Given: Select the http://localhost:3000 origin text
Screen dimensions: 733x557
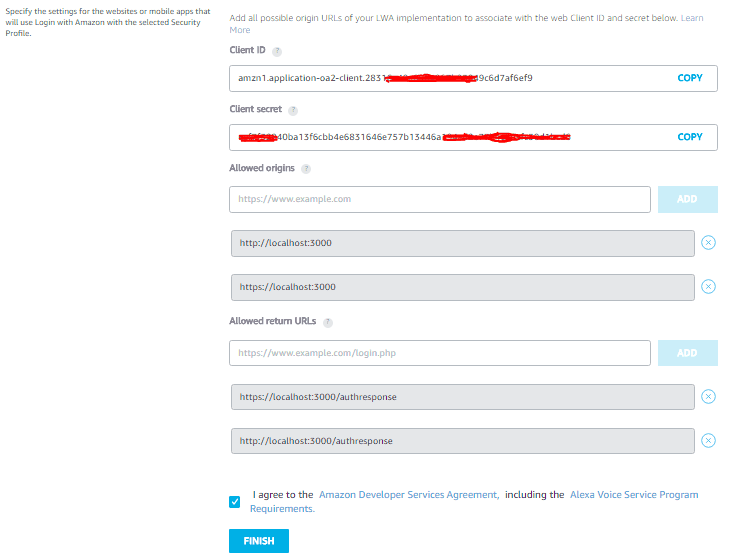Looking at the screenshot, I should coord(286,243).
